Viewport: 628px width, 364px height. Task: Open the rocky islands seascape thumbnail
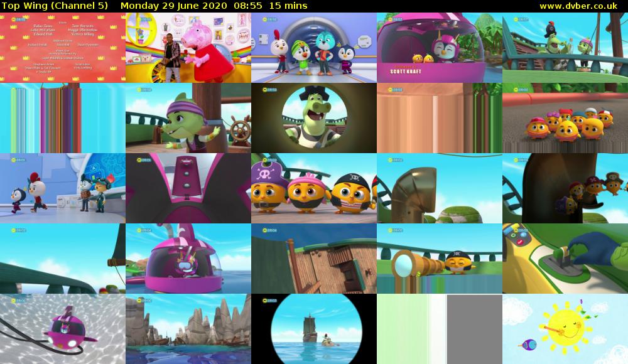pyautogui.click(x=188, y=329)
